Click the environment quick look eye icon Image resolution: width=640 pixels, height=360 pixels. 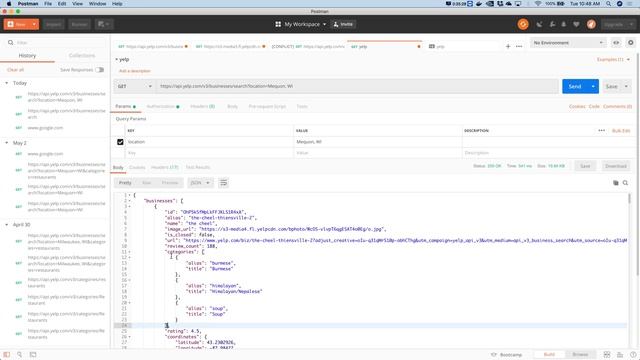click(x=616, y=42)
